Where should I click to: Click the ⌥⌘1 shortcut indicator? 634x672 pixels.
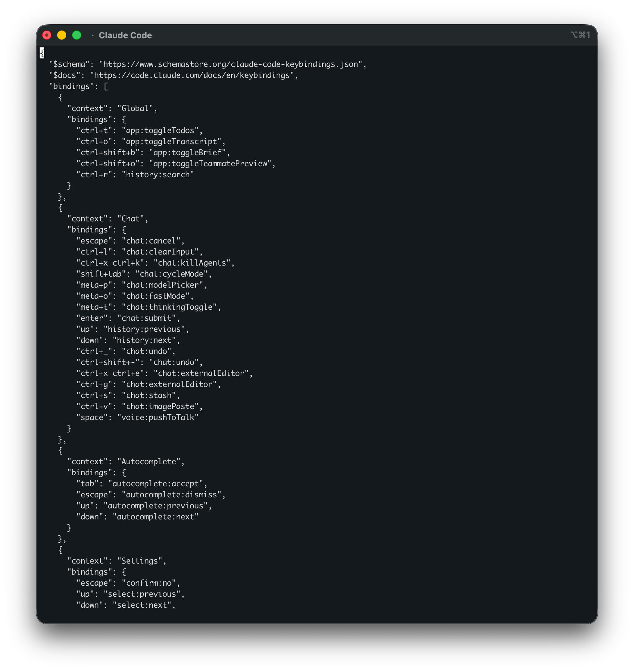pos(580,35)
